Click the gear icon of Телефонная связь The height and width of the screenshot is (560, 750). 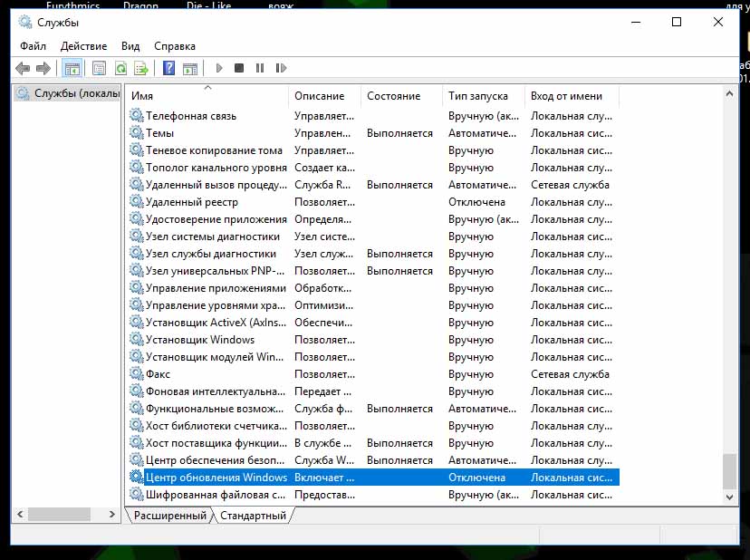[136, 115]
